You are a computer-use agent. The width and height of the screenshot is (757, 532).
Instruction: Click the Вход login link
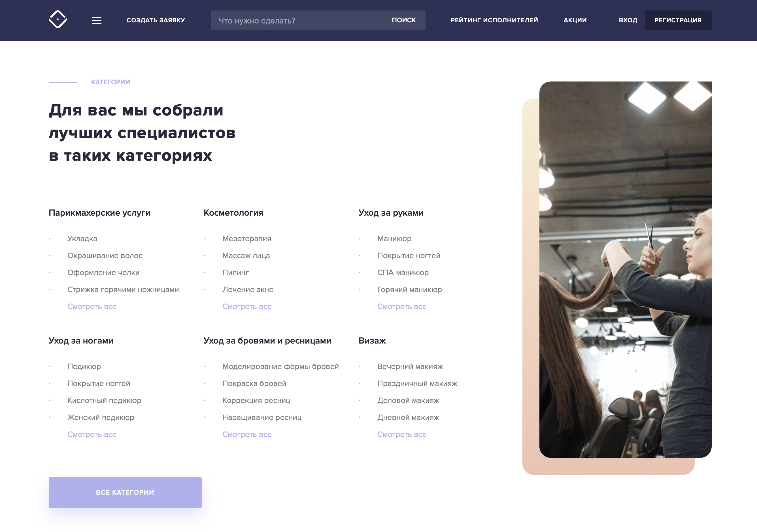click(x=628, y=20)
